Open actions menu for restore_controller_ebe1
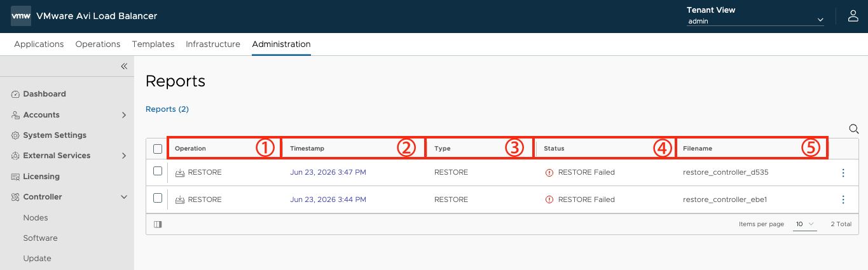This screenshot has width=868, height=270. coord(843,199)
